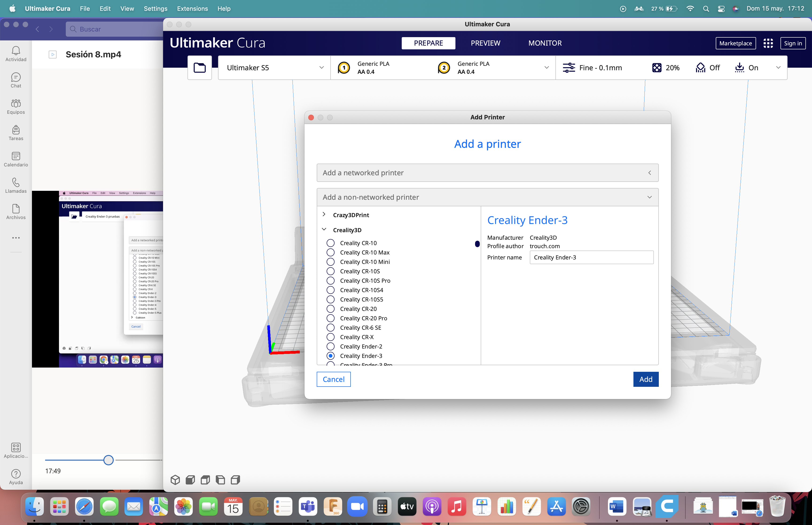This screenshot has height=525, width=812.
Task: Open Spotlight search in menu bar
Action: coord(706,8)
